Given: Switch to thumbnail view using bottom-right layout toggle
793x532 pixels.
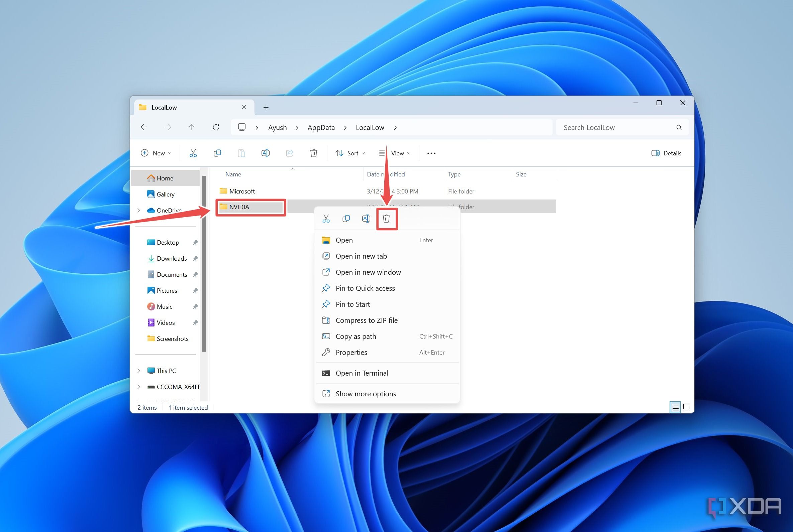Looking at the screenshot, I should point(687,407).
